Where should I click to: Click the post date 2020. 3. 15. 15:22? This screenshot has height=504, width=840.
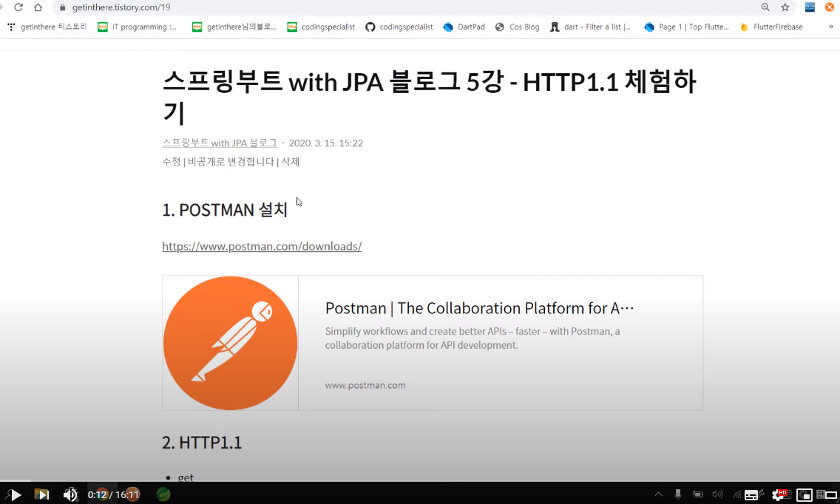[x=325, y=143]
